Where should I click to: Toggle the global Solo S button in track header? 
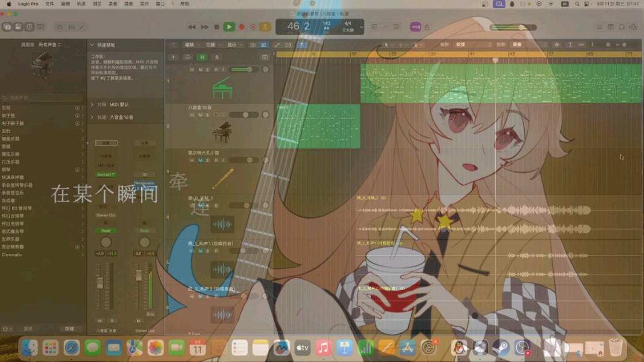(x=217, y=57)
